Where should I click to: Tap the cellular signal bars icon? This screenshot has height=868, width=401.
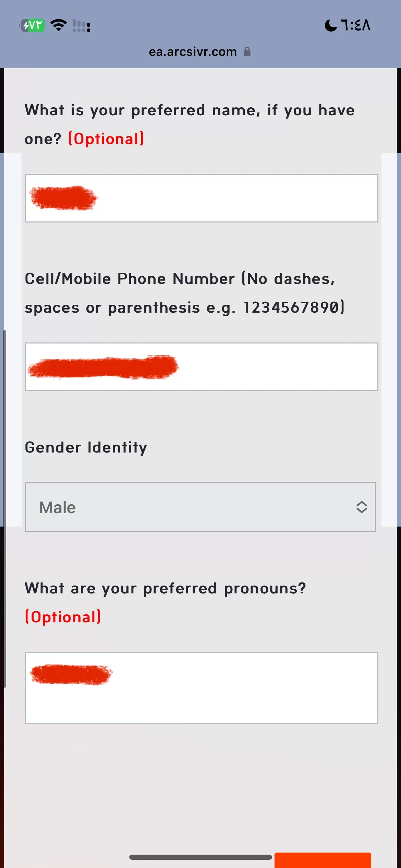click(x=82, y=26)
